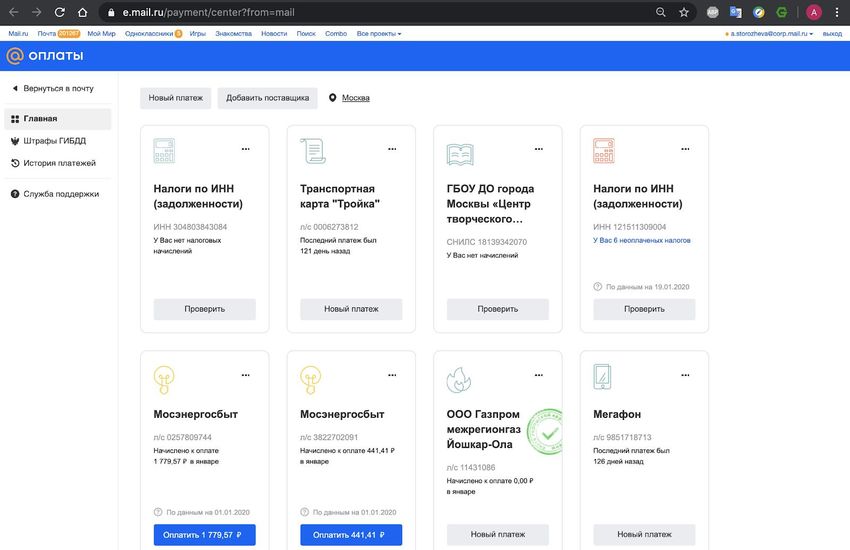850x550 pixels.
Task: Click the browser forward arrow
Action: tap(36, 12)
